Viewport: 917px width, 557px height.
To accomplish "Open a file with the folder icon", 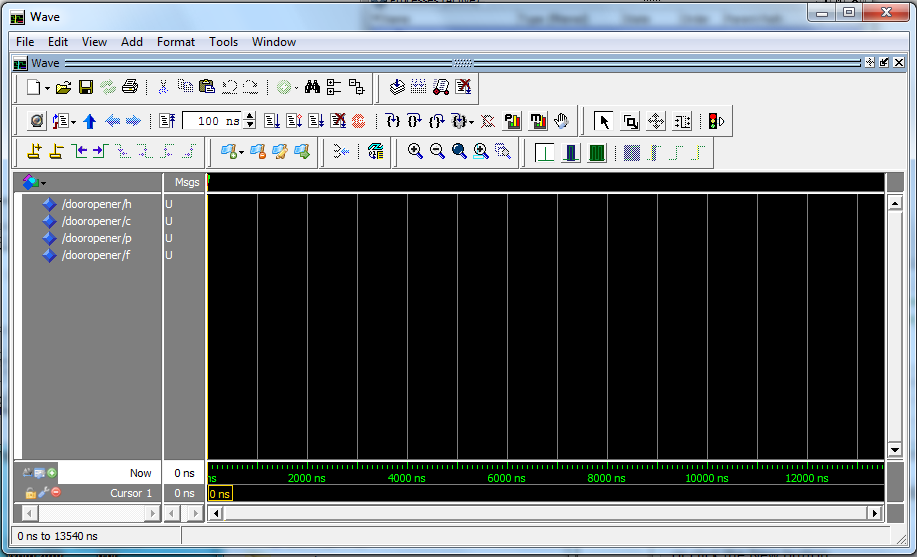I will coord(63,88).
